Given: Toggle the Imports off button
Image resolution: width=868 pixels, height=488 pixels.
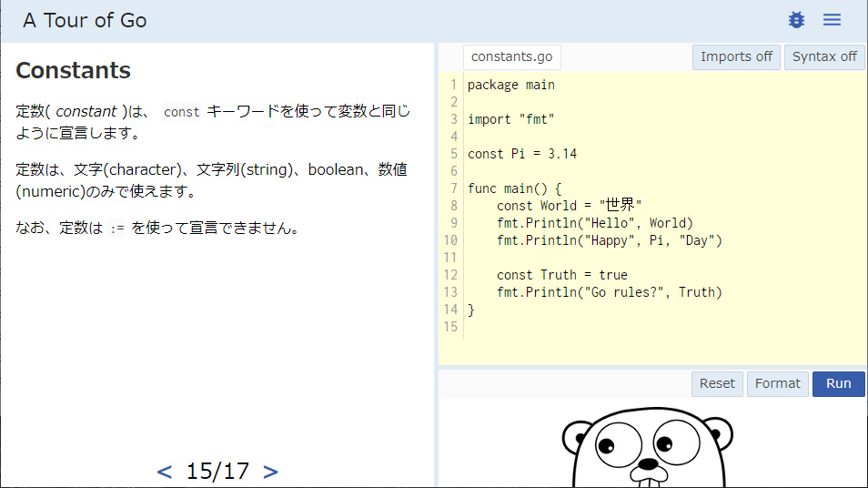Looking at the screenshot, I should pyautogui.click(x=736, y=57).
